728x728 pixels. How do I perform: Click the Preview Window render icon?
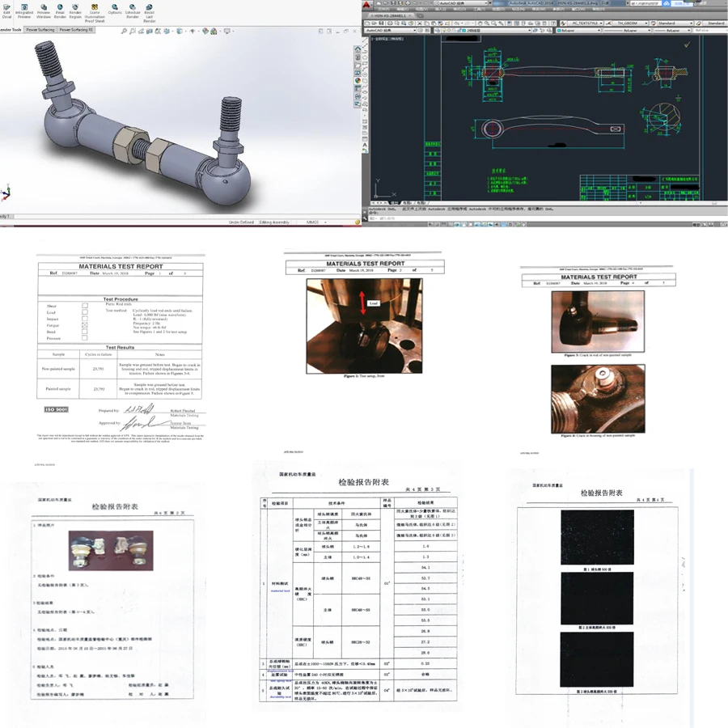coord(44,10)
